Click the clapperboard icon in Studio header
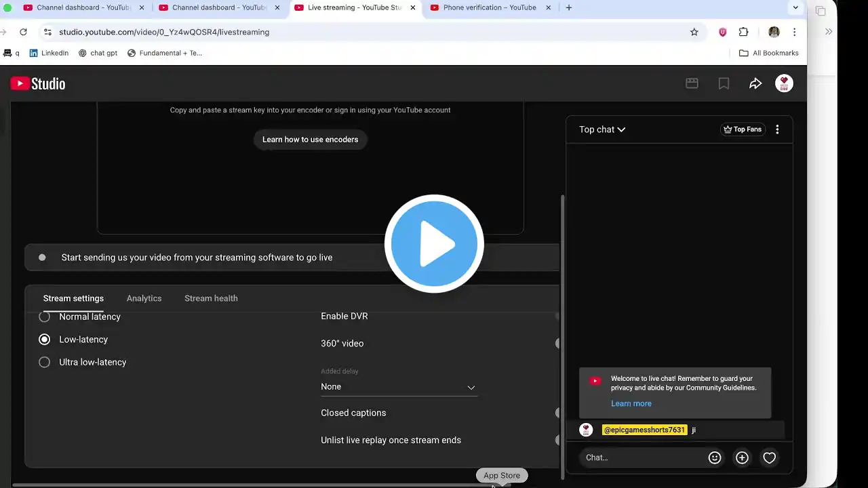868x488 pixels. pos(692,83)
